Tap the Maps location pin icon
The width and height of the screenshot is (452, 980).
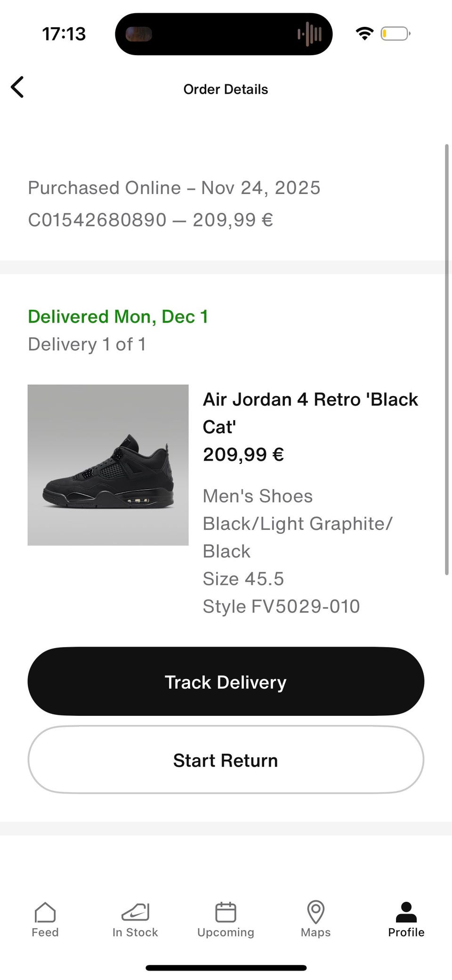coord(315,912)
